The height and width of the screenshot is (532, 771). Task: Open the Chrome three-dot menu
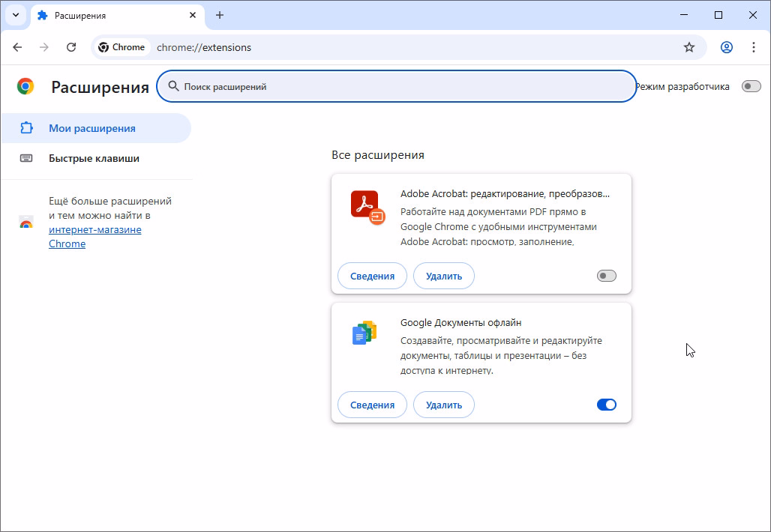(754, 47)
